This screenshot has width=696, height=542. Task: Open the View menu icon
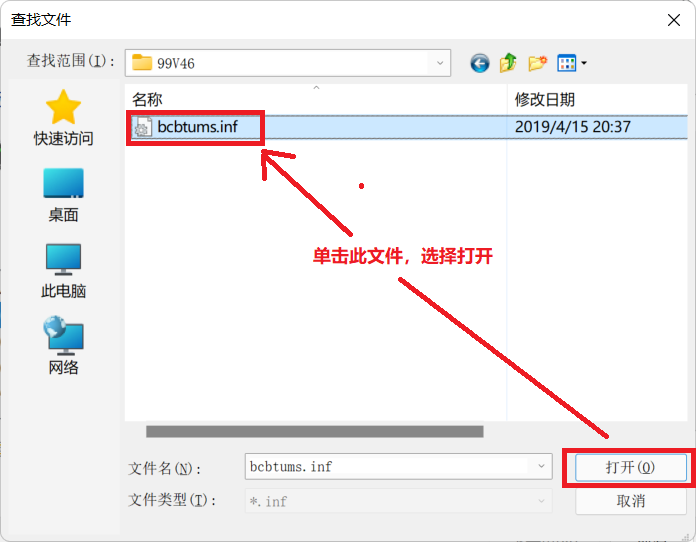tap(566, 63)
